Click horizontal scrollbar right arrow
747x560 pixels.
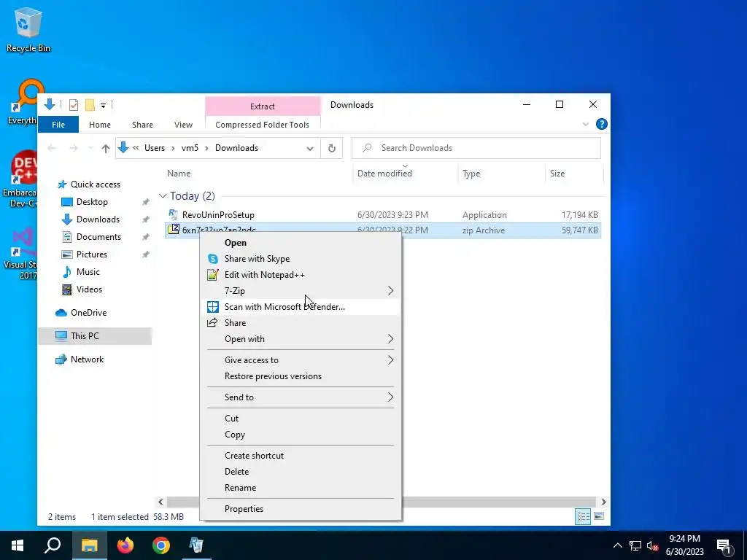(603, 502)
